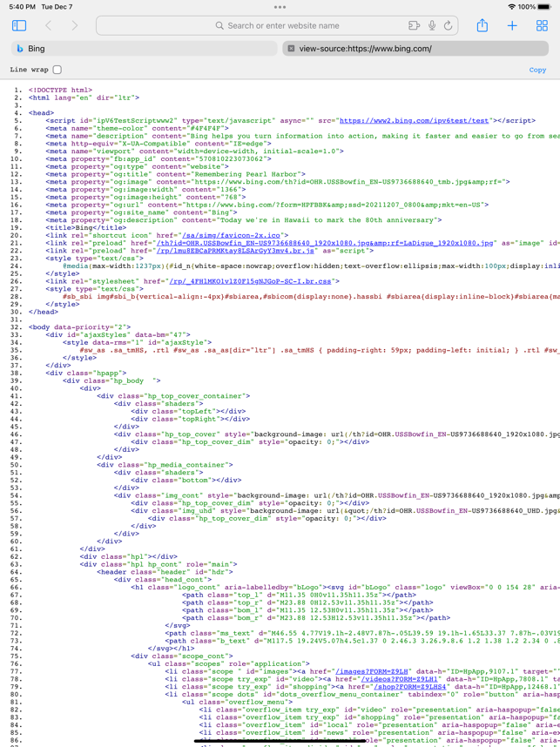Screen dimensions: 560x747
Task: Switch to the Bing tab
Action: (144, 49)
